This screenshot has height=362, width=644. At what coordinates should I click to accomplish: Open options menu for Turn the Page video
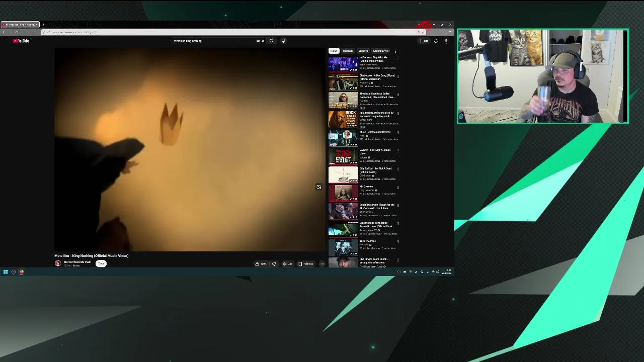point(398,241)
